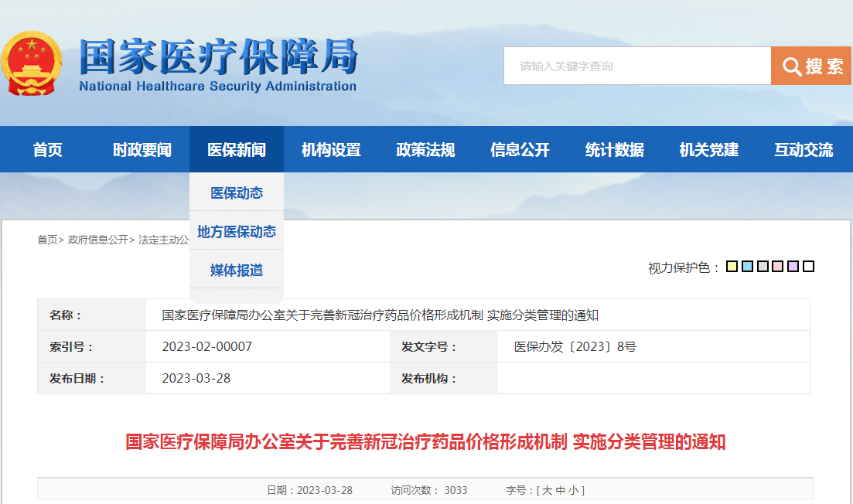This screenshot has height=504, width=853.
Task: Click the 首页 breadcrumb link
Action: [x=47, y=240]
